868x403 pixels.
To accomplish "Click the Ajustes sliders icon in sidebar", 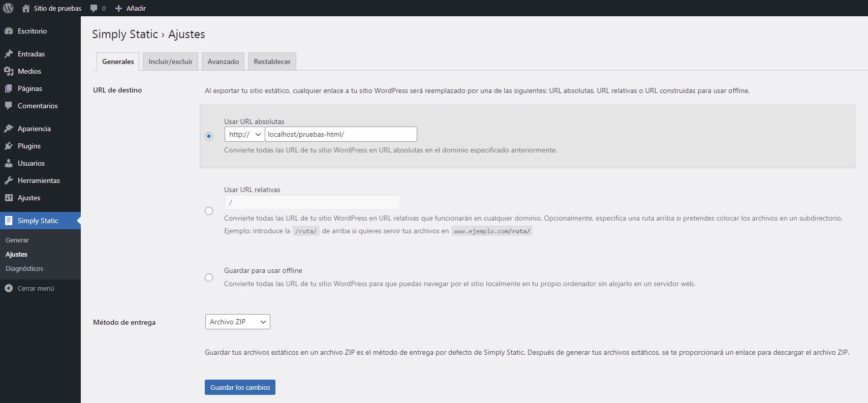I will pyautogui.click(x=9, y=198).
